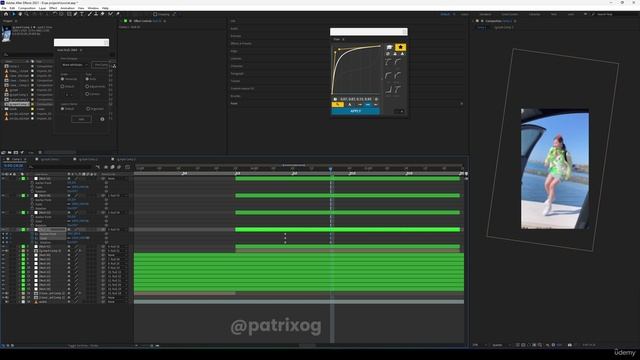This screenshot has height=360, width=640.
Task: Select the Selection arrow tool
Action: pos(13,14)
